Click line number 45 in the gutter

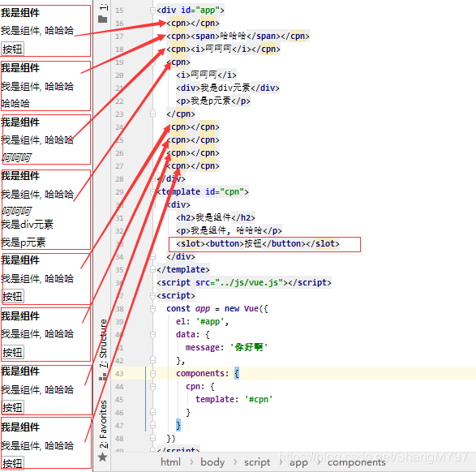click(119, 400)
